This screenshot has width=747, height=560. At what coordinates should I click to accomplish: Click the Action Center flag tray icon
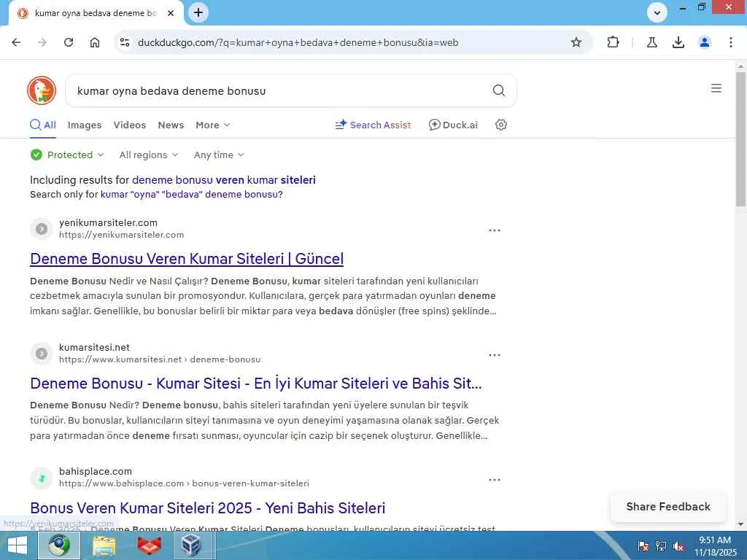pyautogui.click(x=643, y=546)
